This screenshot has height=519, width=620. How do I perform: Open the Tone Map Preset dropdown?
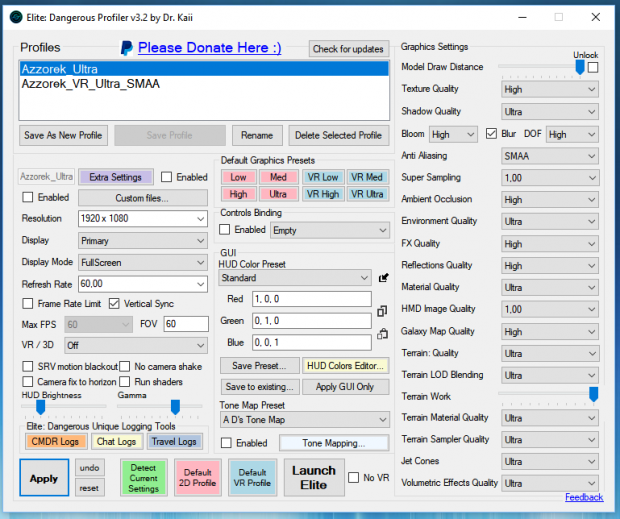(304, 420)
